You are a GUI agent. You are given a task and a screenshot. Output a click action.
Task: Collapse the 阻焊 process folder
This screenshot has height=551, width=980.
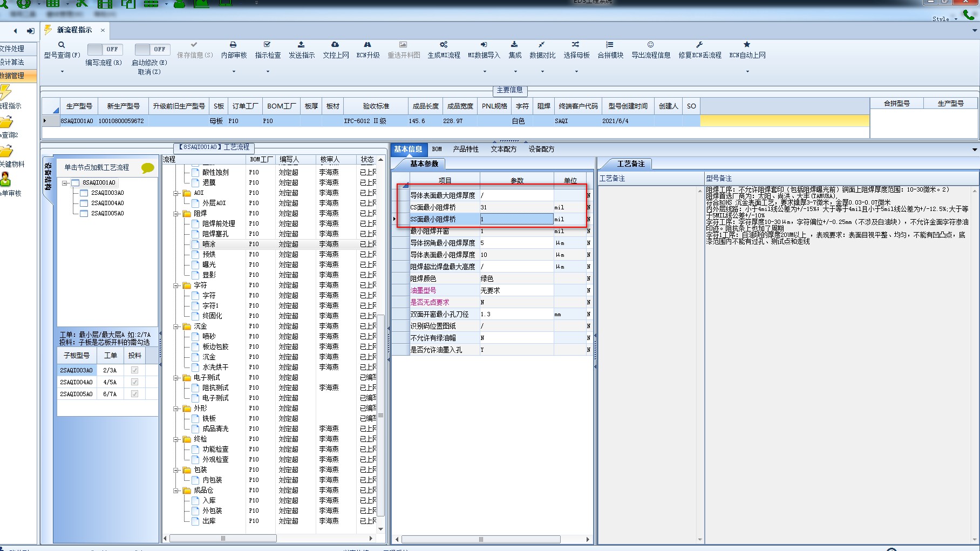pyautogui.click(x=176, y=214)
